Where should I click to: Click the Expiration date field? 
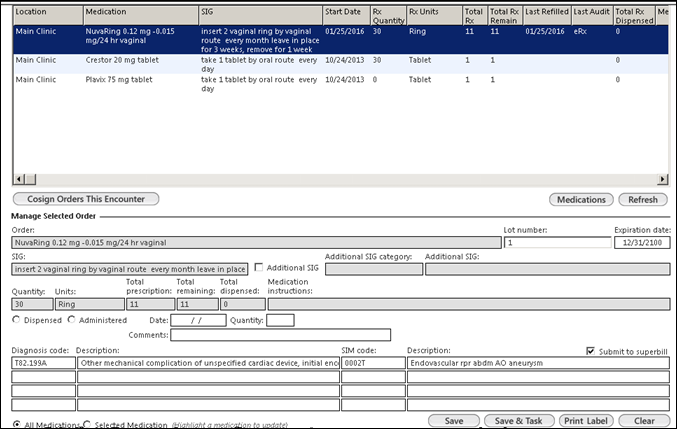pos(642,243)
